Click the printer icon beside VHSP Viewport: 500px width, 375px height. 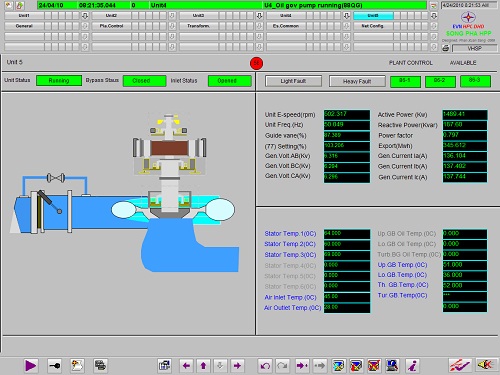pyautogui.click(x=446, y=48)
